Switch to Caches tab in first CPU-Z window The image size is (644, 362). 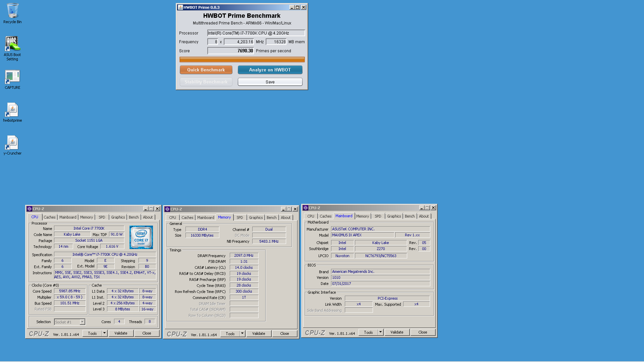click(x=50, y=217)
